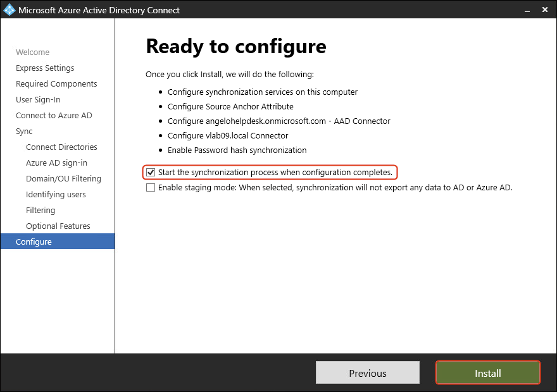Close the Azure AD Connect wizard

point(544,10)
